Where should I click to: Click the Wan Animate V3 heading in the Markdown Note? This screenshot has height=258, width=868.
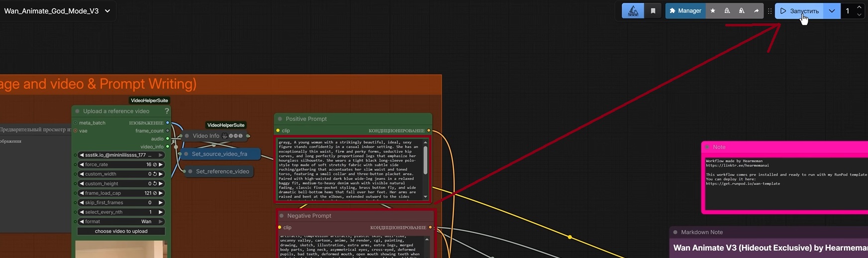(770, 248)
